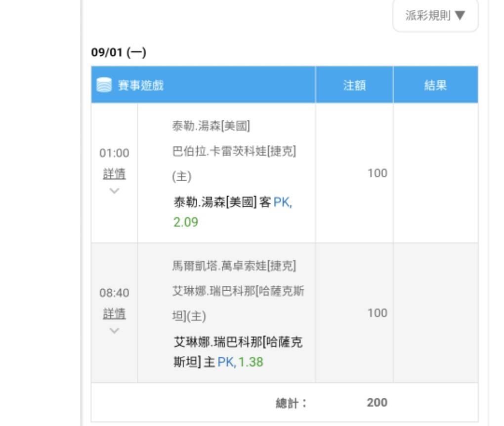Click the stacked coins icon beside 賽事遊戲
The height and width of the screenshot is (426, 504).
[104, 85]
